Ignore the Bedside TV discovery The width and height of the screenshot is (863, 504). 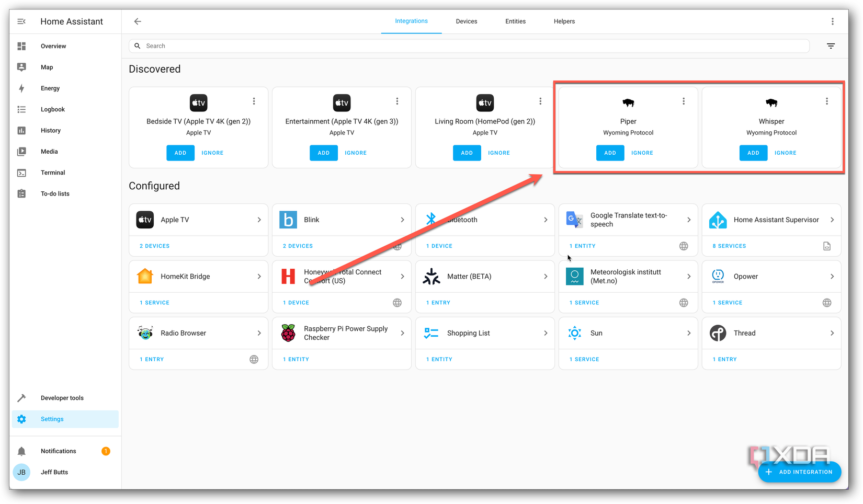coord(212,153)
